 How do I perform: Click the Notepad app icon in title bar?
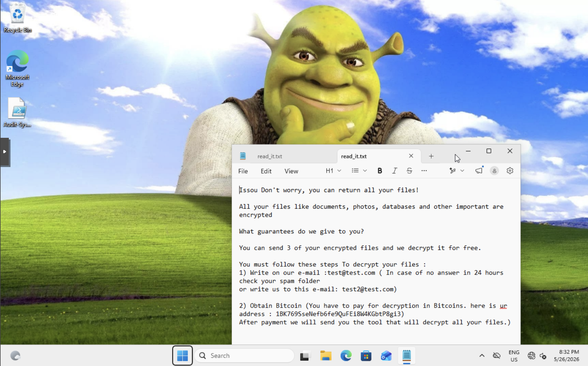(243, 156)
